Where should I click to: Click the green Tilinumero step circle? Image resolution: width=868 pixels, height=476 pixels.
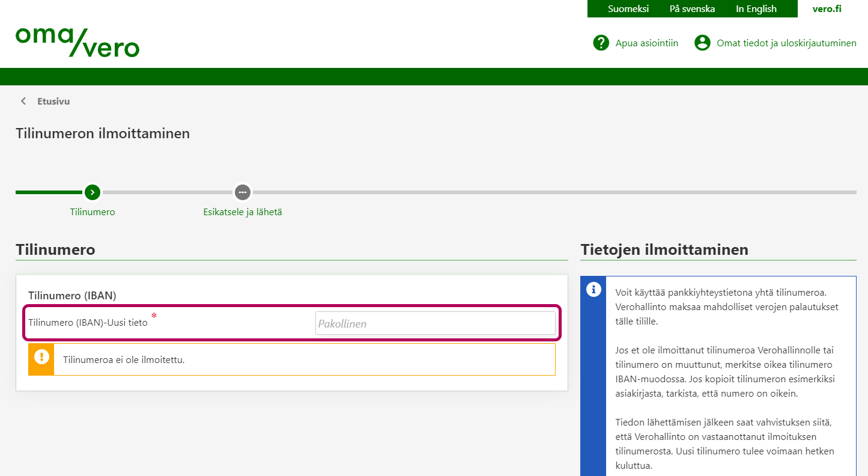coord(92,192)
